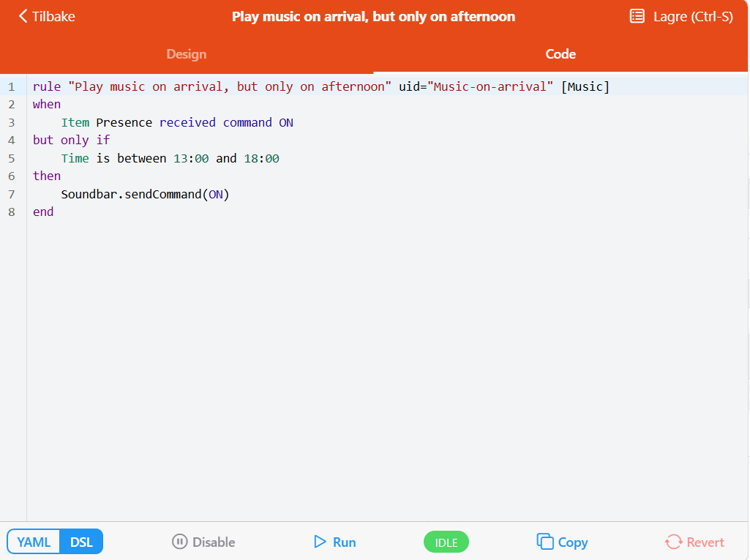The width and height of the screenshot is (750, 560).
Task: Place cursor on 'but only if' line
Action: point(71,141)
